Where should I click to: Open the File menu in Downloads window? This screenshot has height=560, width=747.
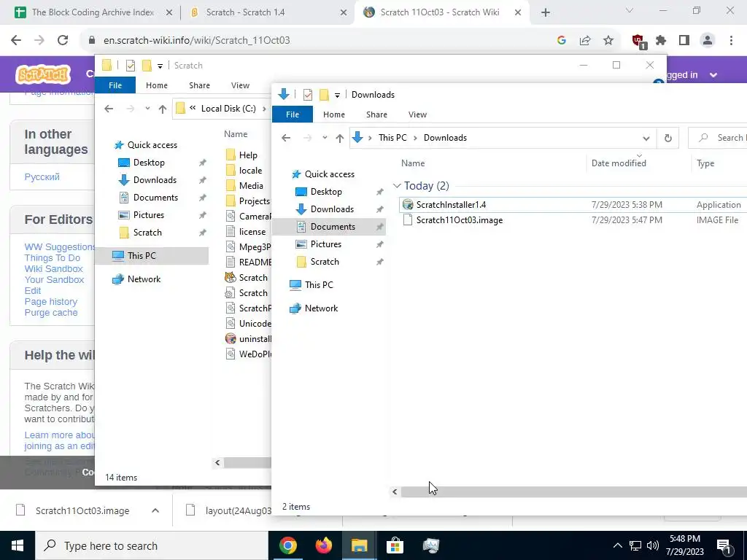click(293, 114)
